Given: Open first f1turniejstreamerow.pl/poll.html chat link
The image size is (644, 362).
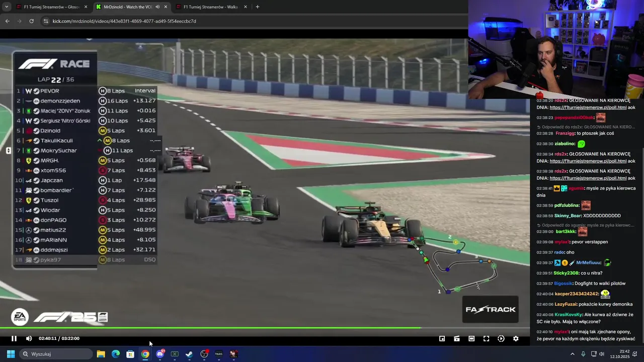Looking at the screenshot, I should click(588, 108).
